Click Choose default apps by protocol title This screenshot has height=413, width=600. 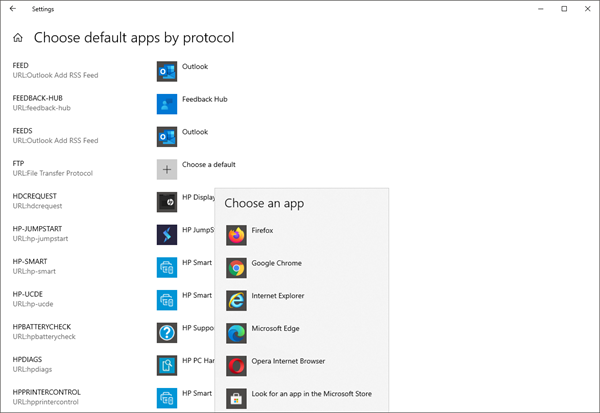coord(134,38)
